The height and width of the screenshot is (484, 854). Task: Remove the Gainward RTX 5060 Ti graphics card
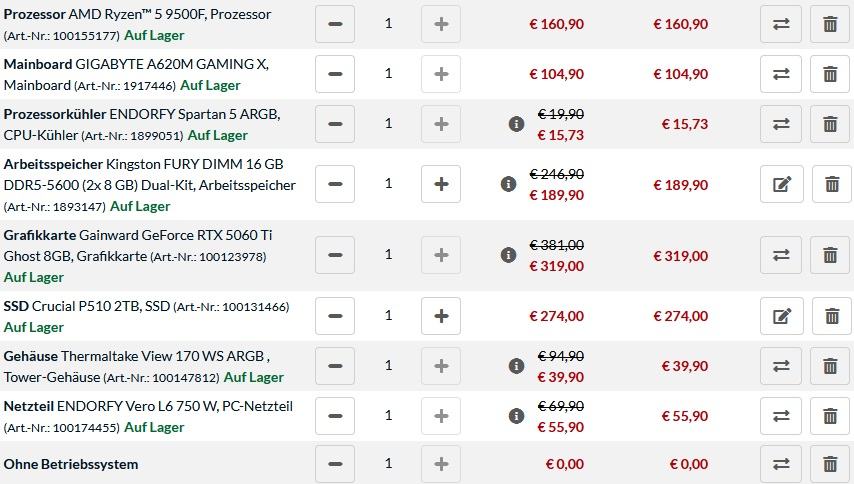(829, 255)
